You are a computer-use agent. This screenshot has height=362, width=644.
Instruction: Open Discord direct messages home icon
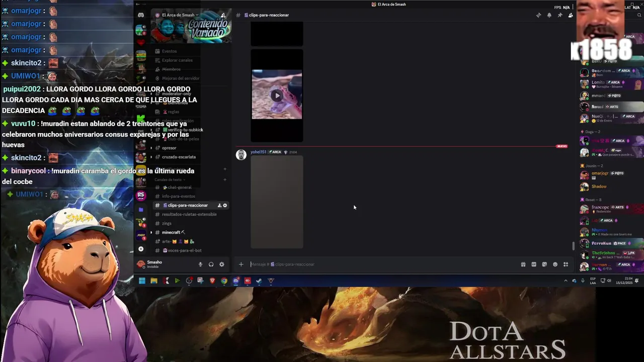(141, 15)
